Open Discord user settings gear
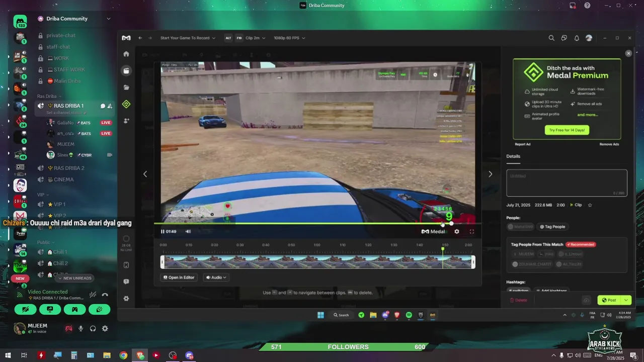Image resolution: width=644 pixels, height=362 pixels. coord(105,328)
